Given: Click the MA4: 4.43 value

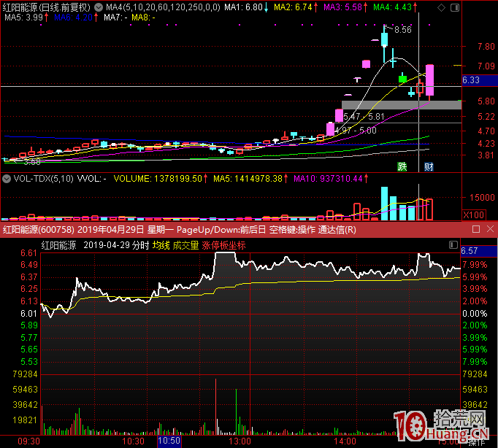Looking at the screenshot, I should [x=392, y=7].
